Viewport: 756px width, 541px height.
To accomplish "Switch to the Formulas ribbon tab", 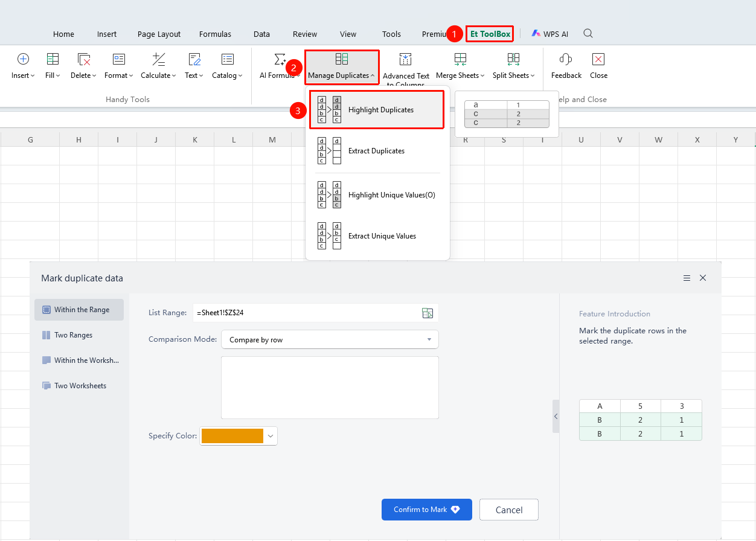I will (x=215, y=34).
